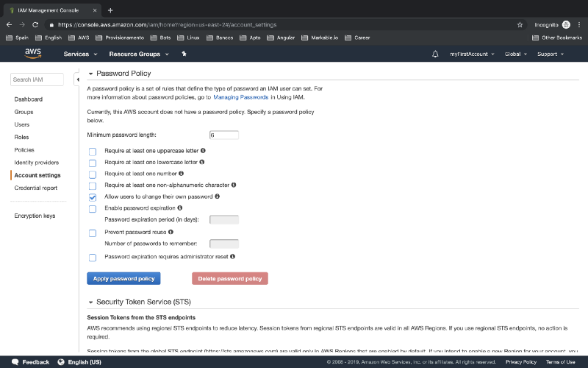Click the Feedback speech bubble icon
Image resolution: width=588 pixels, height=368 pixels.
15,362
